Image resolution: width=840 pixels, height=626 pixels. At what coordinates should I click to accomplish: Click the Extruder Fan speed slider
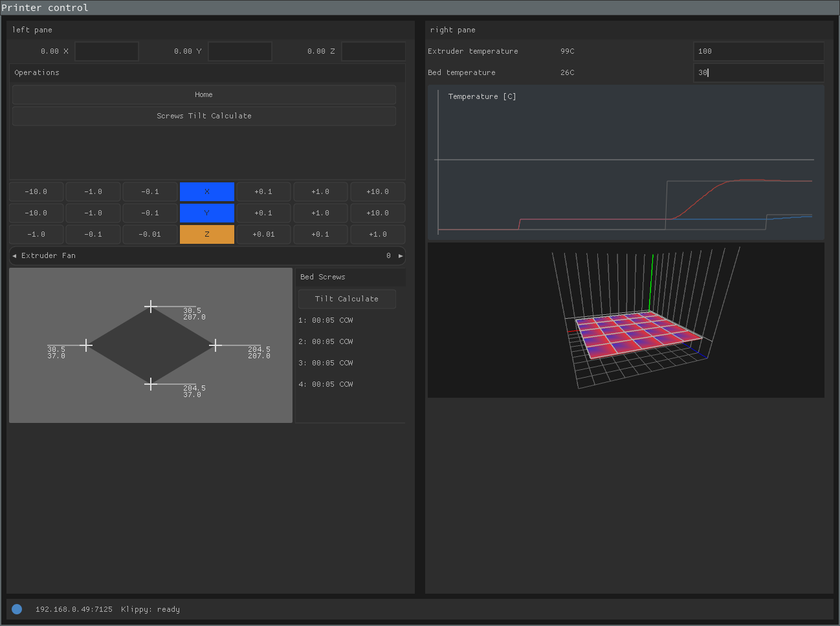tap(207, 256)
